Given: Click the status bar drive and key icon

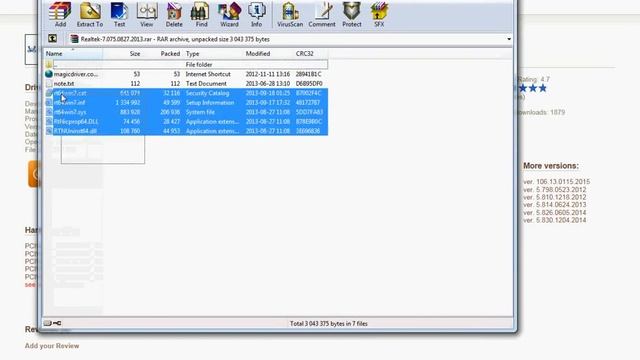Looking at the screenshot, I should (52, 323).
